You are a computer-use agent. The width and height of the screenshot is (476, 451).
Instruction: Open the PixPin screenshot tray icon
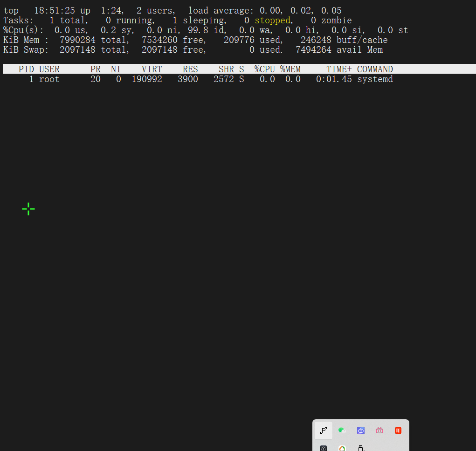[x=324, y=430]
